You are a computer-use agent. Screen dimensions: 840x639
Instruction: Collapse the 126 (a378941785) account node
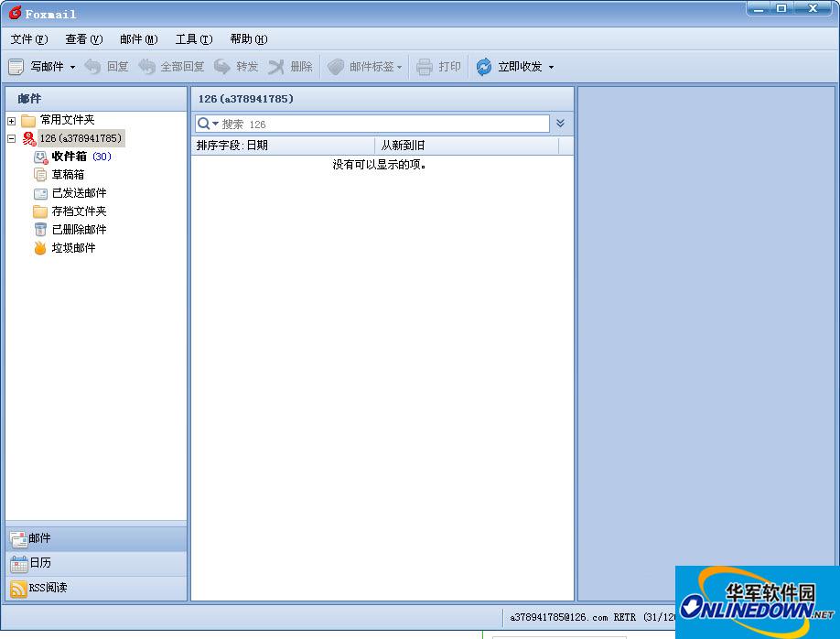11,138
